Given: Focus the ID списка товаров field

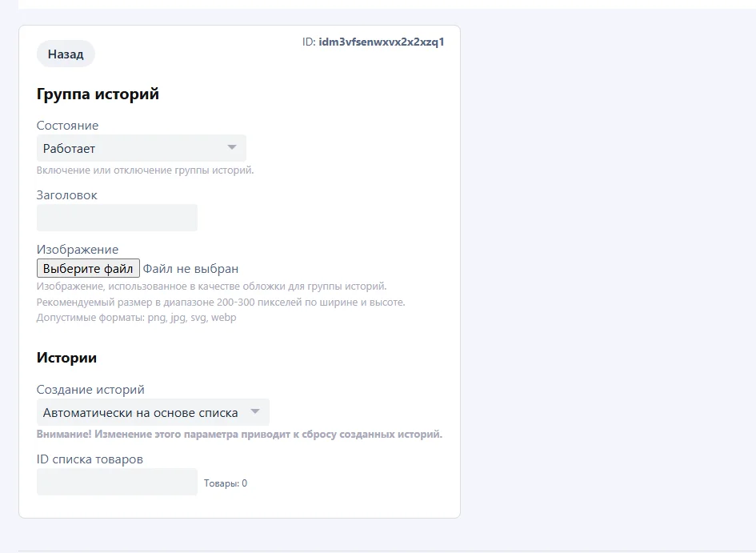Looking at the screenshot, I should (117, 482).
